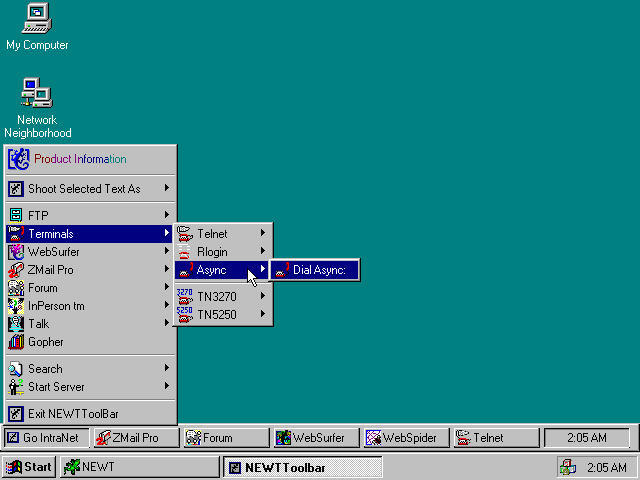Click the WebSpider toolbar button icon
Image resolution: width=640 pixels, height=480 pixels.
pyautogui.click(x=373, y=438)
